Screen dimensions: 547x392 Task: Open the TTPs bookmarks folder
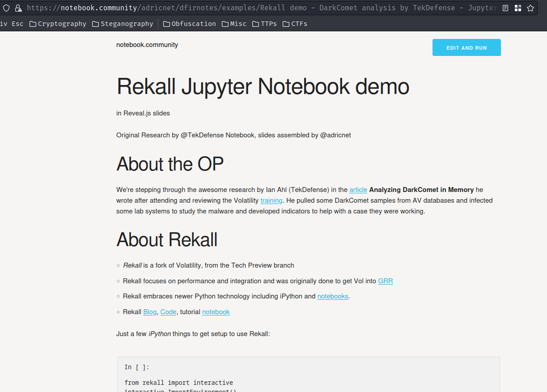coord(264,24)
